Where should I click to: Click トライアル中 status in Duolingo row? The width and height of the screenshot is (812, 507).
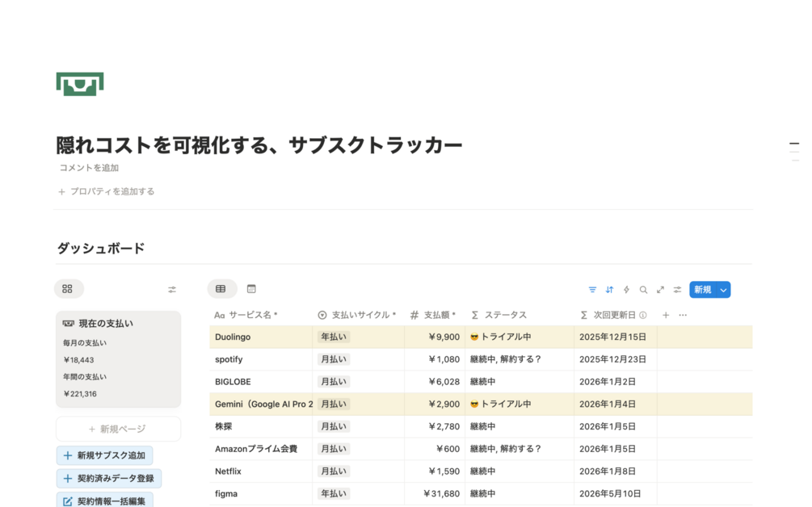tap(501, 337)
